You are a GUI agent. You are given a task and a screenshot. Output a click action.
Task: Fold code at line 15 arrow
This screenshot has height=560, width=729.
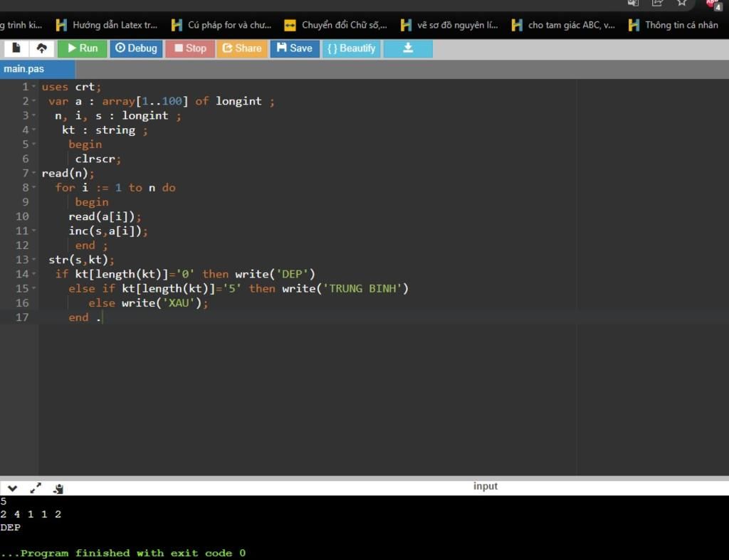coord(33,288)
